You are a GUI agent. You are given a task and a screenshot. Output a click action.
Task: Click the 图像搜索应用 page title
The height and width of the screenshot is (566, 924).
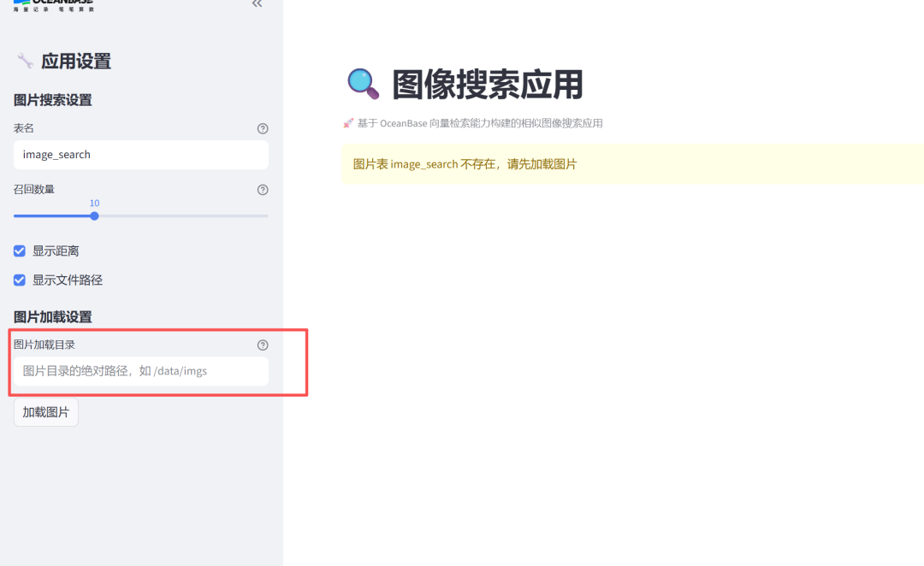tap(488, 85)
